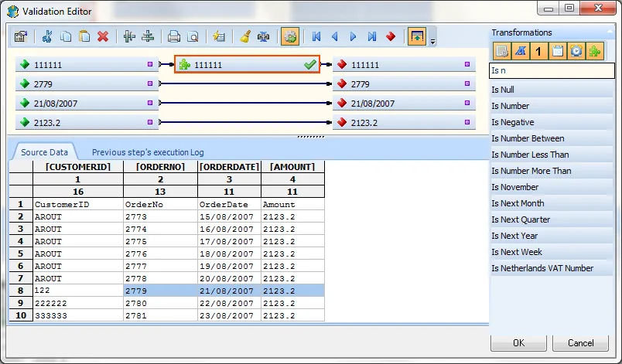622x364 pixels.
Task: Select Is Number Between transformation
Action: tap(552, 138)
